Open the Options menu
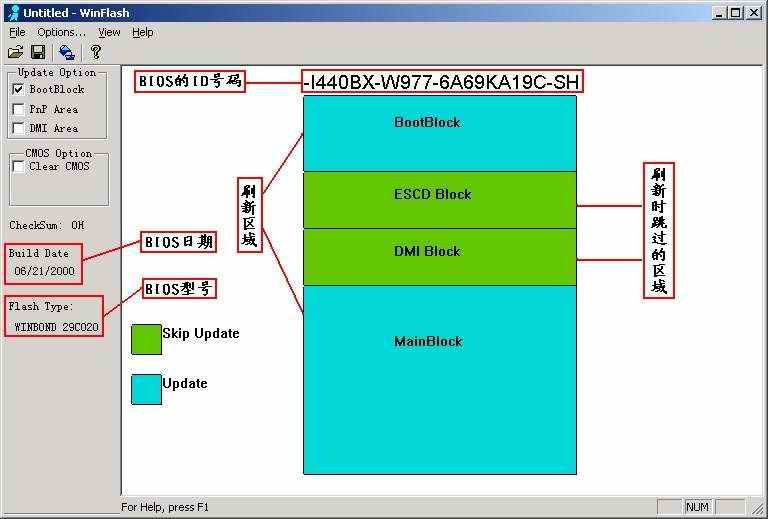Viewport: 768px width, 519px height. tap(61, 32)
